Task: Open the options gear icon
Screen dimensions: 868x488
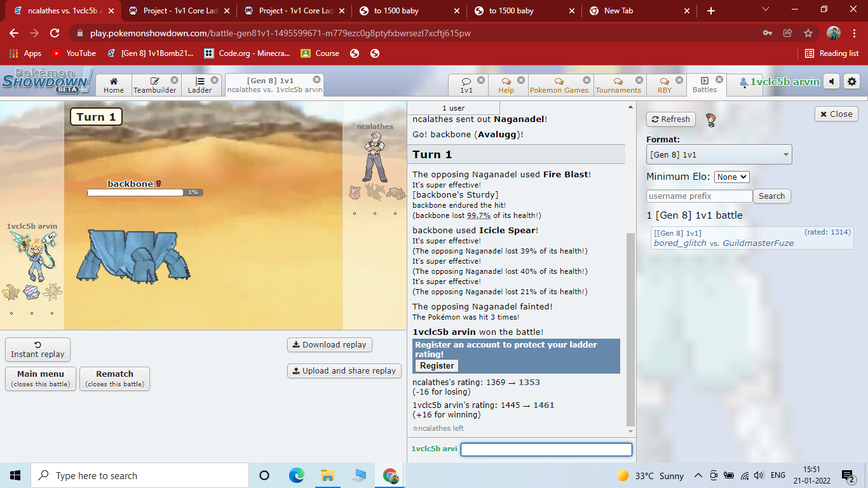Action: [x=852, y=81]
